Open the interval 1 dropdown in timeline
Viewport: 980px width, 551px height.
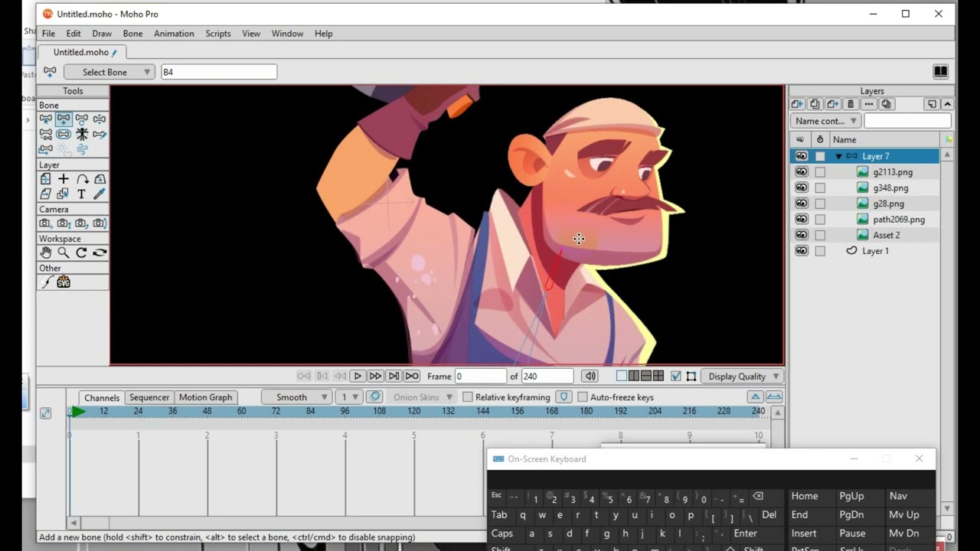point(350,397)
